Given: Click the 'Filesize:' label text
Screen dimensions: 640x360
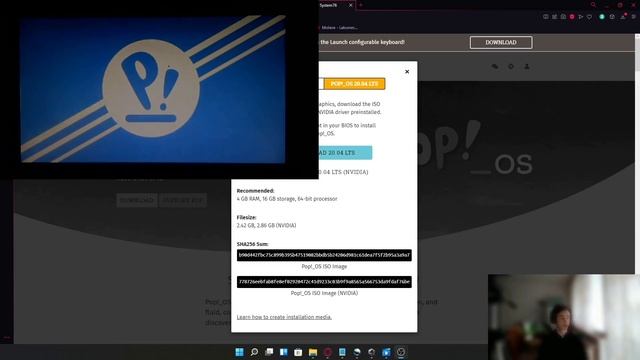Looking at the screenshot, I should [x=247, y=218].
